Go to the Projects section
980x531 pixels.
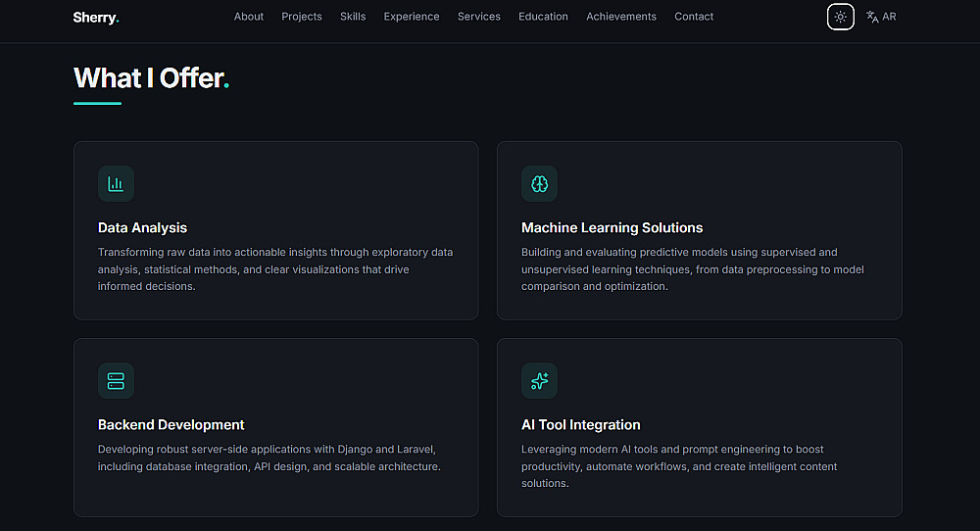click(302, 17)
